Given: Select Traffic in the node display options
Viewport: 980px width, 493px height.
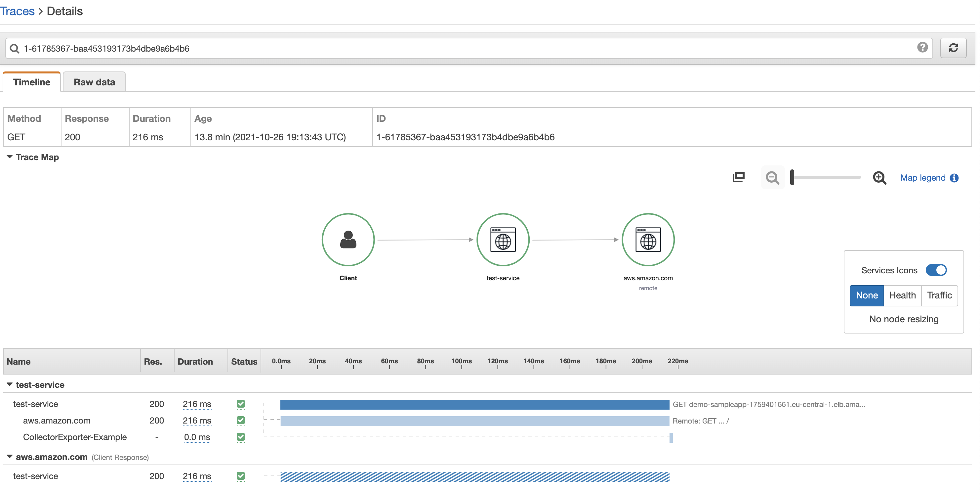Looking at the screenshot, I should 939,295.
